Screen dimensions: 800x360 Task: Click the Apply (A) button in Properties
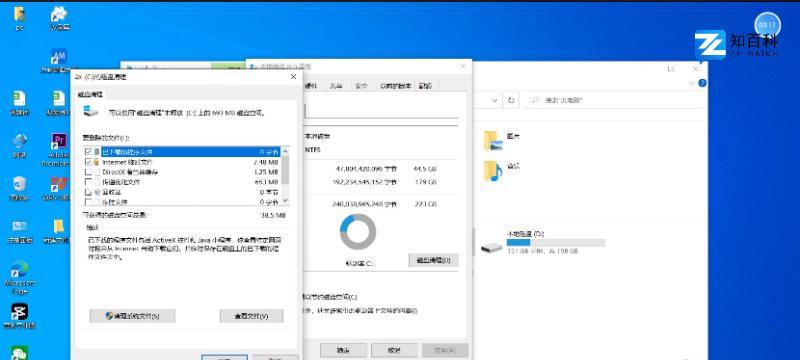click(445, 350)
